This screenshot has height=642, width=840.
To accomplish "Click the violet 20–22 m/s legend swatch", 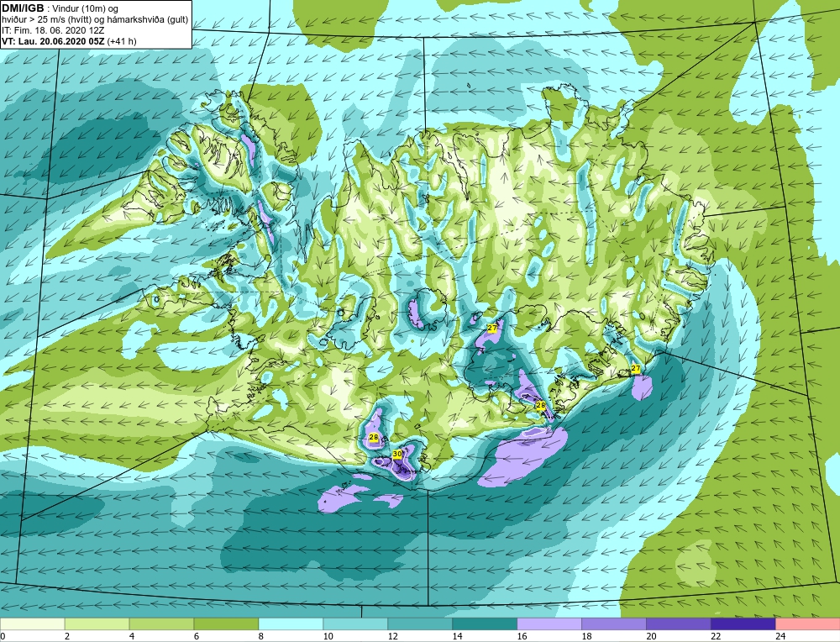I will (678, 624).
